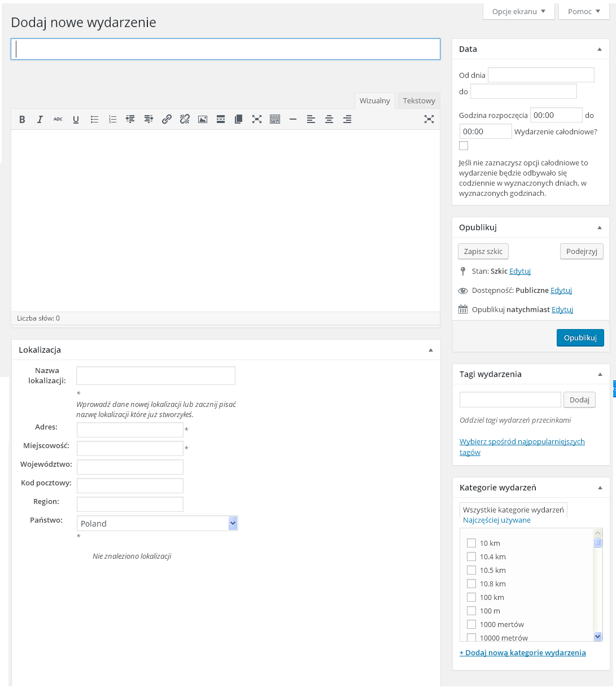
Task: Click the pin icon next to Stan
Action: [x=463, y=271]
